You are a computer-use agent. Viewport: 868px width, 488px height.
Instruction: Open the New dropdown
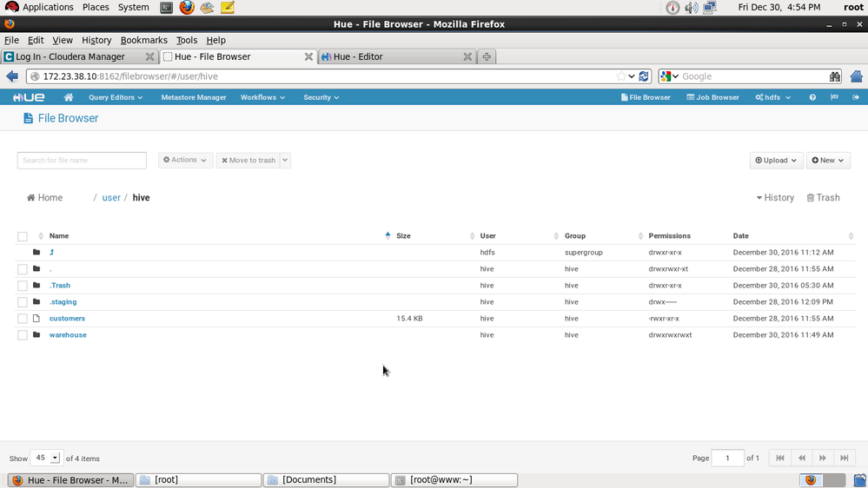(827, 160)
